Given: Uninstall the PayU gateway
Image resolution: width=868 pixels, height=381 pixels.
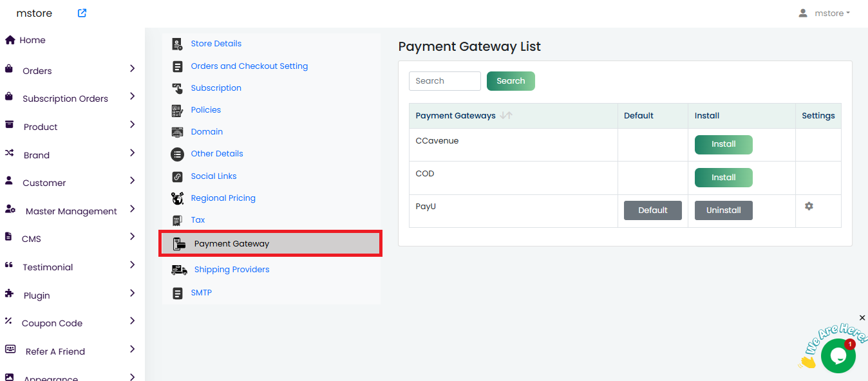Looking at the screenshot, I should (x=723, y=210).
